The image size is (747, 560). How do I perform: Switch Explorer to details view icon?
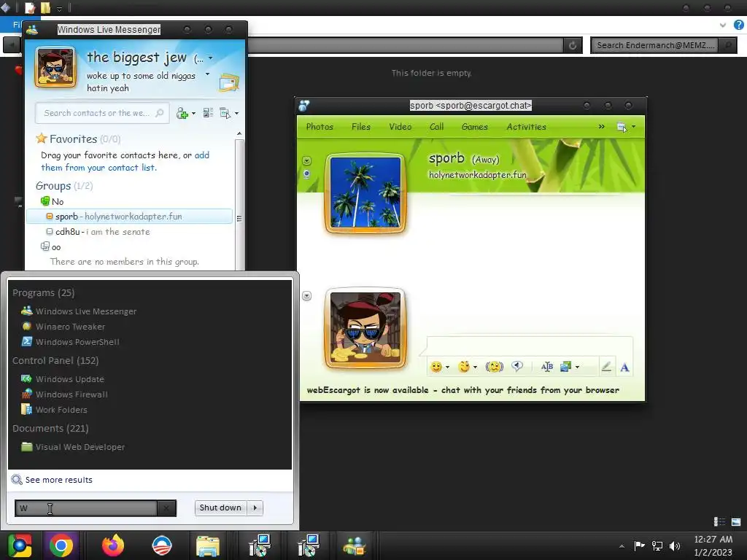719,522
